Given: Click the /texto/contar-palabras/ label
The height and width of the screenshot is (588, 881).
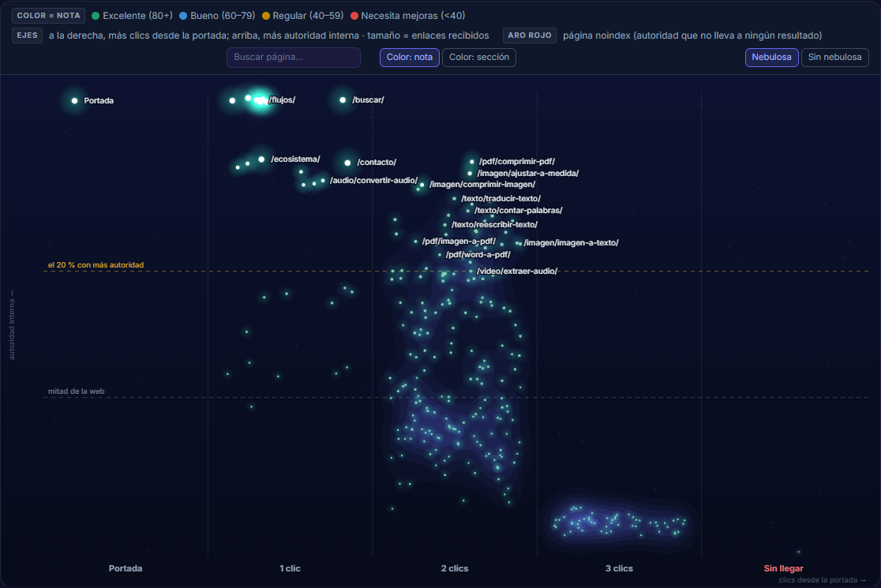Looking at the screenshot, I should 518,210.
